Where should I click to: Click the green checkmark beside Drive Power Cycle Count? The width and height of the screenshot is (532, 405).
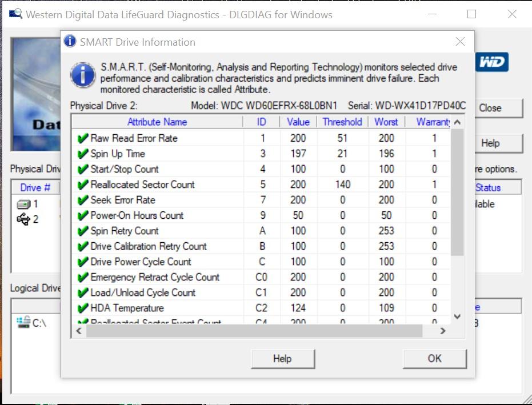click(82, 262)
